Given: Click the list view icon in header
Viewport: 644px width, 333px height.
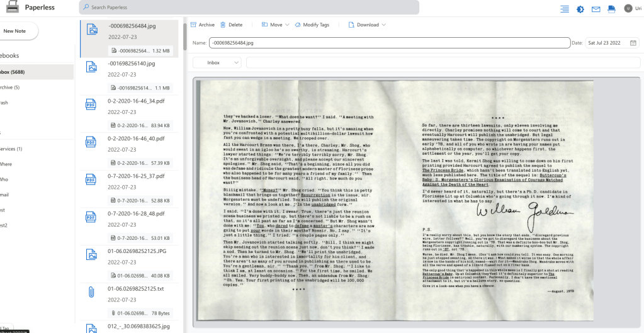Looking at the screenshot, I should point(564,8).
